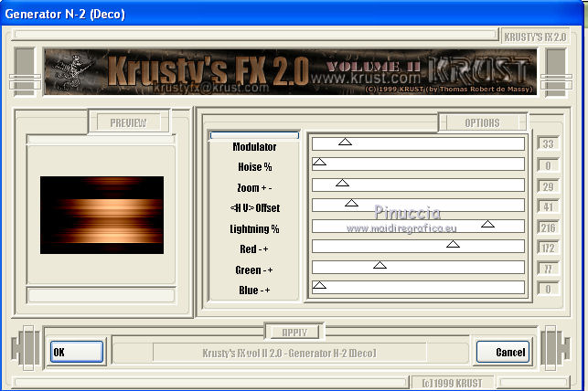Click the Green - + label

point(254,270)
